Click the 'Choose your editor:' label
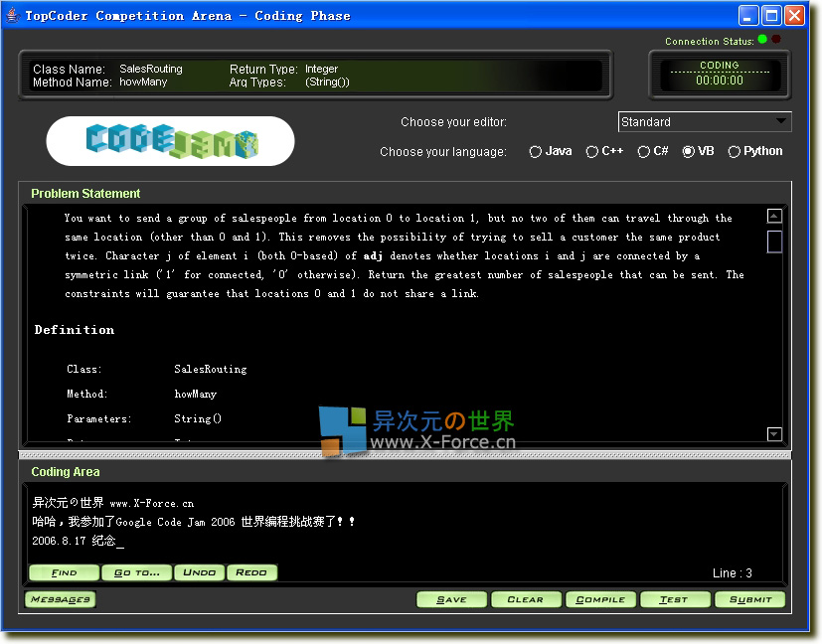Viewport: 822px width, 644px height. 453,122
